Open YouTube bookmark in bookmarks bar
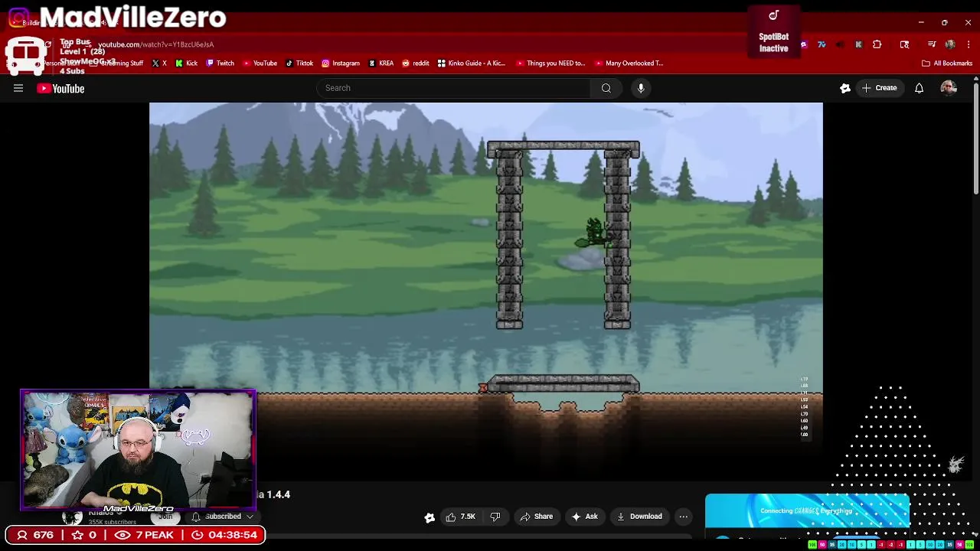 pos(260,64)
